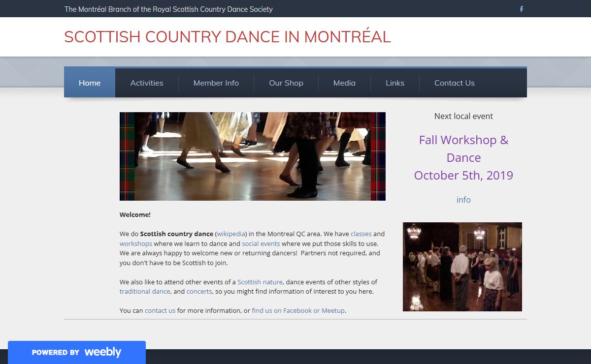The image size is (591, 364).
Task: Click the Next local event label
Action: [x=463, y=116]
